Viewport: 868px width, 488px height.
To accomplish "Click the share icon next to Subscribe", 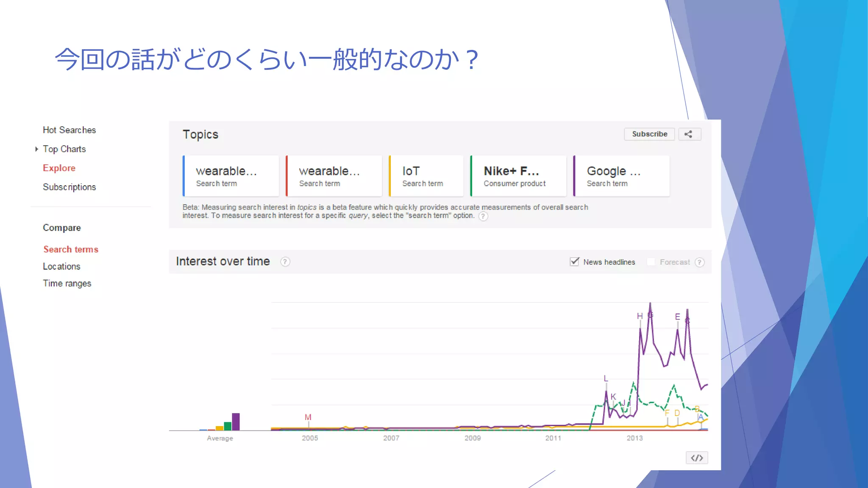I will point(689,134).
